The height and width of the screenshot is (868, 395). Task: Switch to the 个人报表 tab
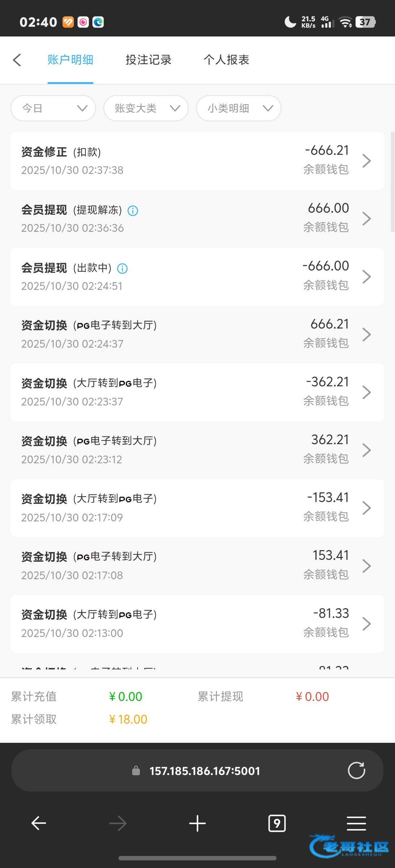pyautogui.click(x=226, y=60)
